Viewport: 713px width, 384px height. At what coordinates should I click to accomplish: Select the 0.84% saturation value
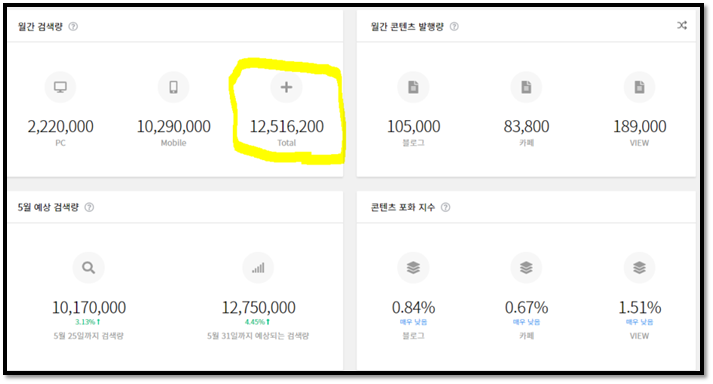[413, 308]
